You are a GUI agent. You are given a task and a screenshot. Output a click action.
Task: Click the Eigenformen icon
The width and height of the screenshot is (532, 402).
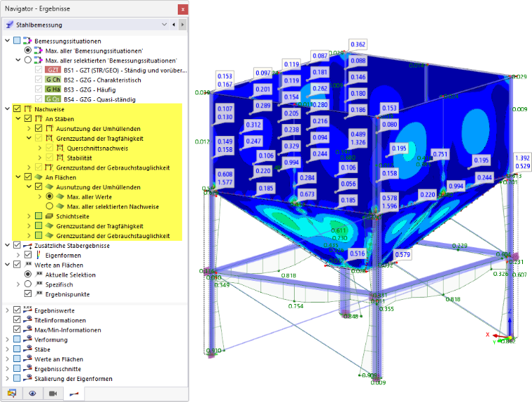pos(38,255)
